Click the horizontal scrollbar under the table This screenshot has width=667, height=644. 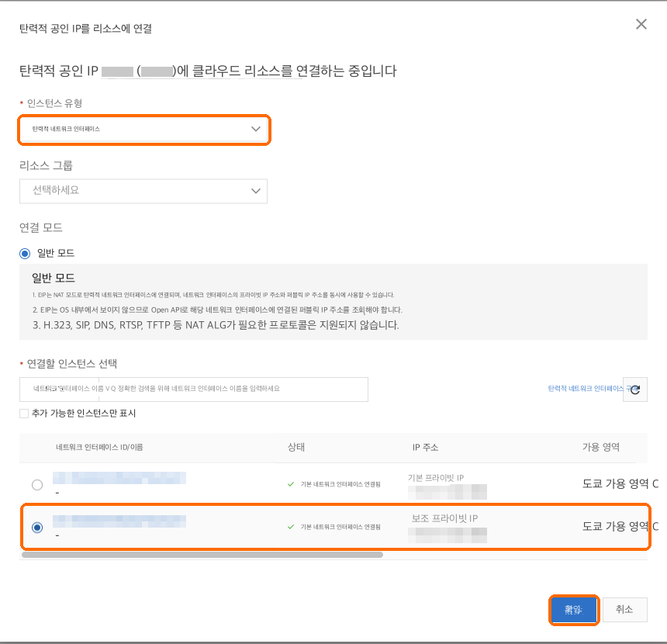[x=202, y=555]
